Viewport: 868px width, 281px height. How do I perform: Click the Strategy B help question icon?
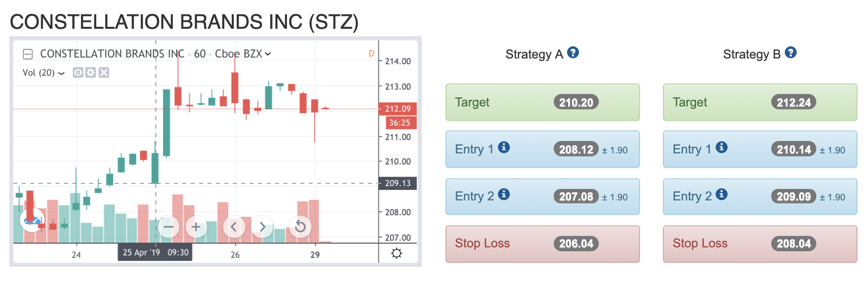tap(791, 53)
